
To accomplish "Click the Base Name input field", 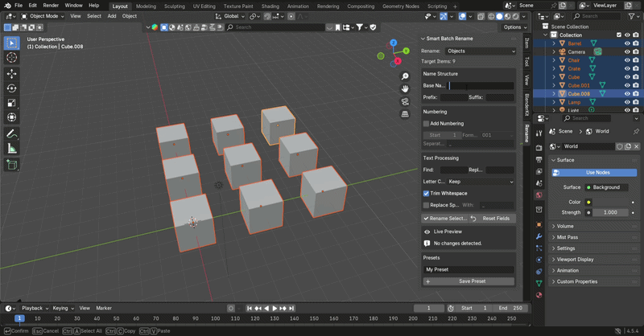I will (x=480, y=85).
